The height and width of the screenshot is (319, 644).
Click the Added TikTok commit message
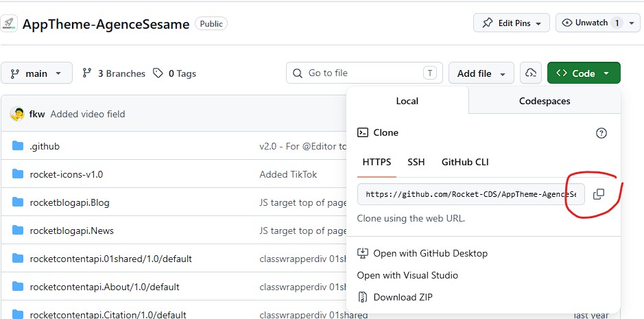tap(288, 174)
